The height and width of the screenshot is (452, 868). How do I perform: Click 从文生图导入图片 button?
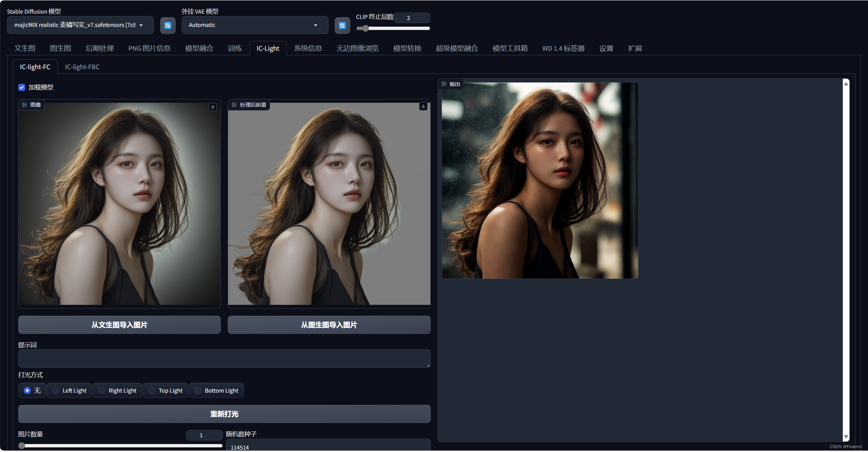point(119,325)
